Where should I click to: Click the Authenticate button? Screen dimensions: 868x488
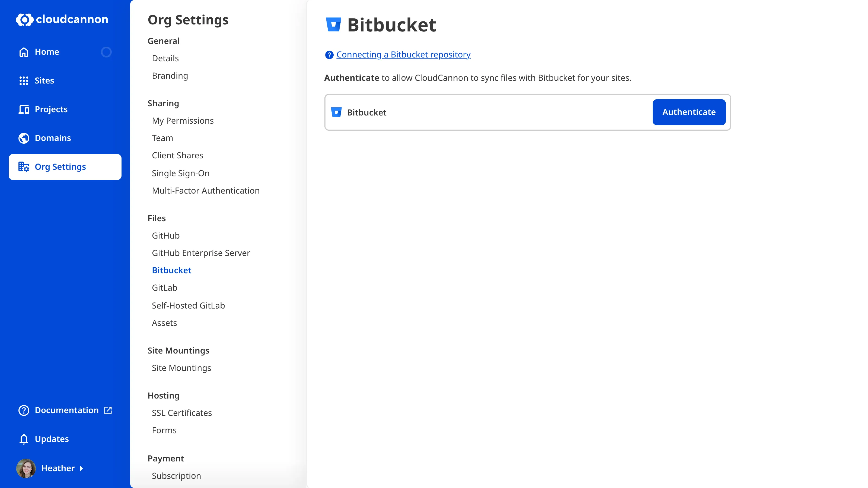pos(689,112)
